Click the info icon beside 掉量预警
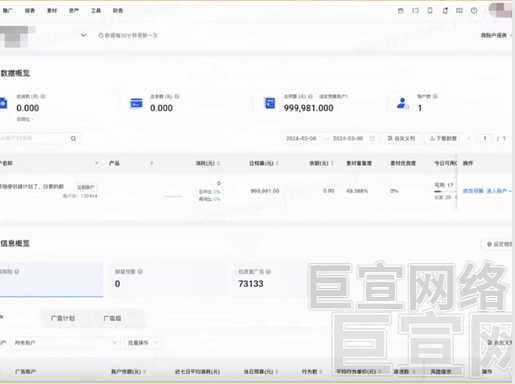This screenshot has height=384, width=515. tap(140, 272)
